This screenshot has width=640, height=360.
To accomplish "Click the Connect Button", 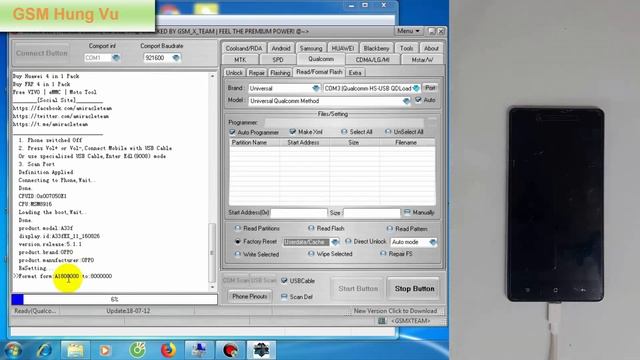I will click(x=42, y=53).
